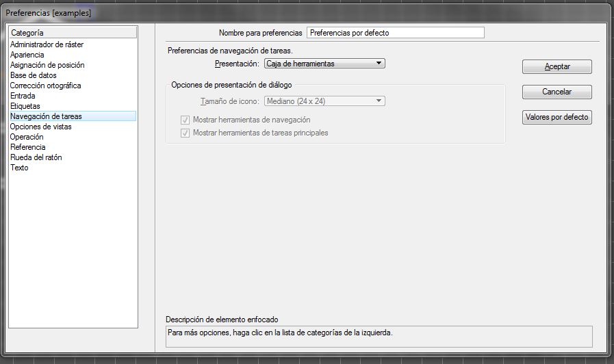Viewport: 614px width, 364px height.
Task: Restore with Valores por defecto button
Action: click(557, 117)
